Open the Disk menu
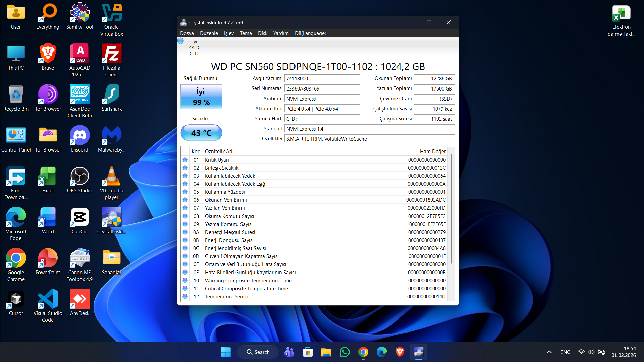 point(263,33)
